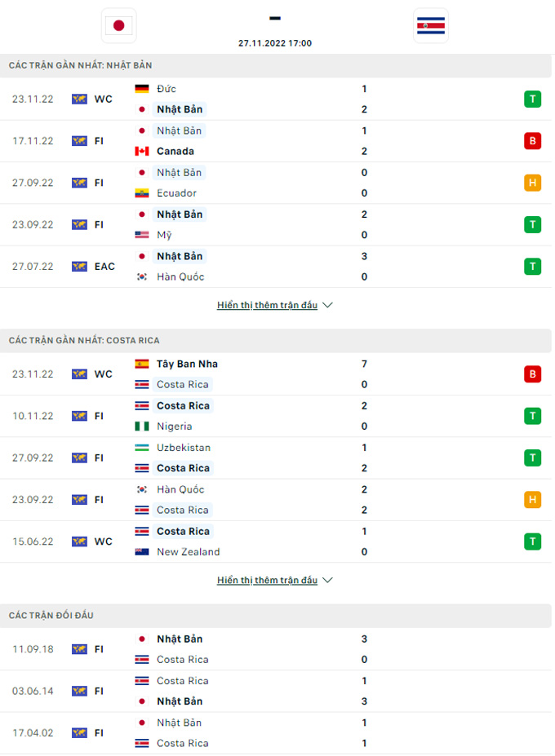Expand more matches under Costa Rica section
555x756 pixels.
[267, 580]
